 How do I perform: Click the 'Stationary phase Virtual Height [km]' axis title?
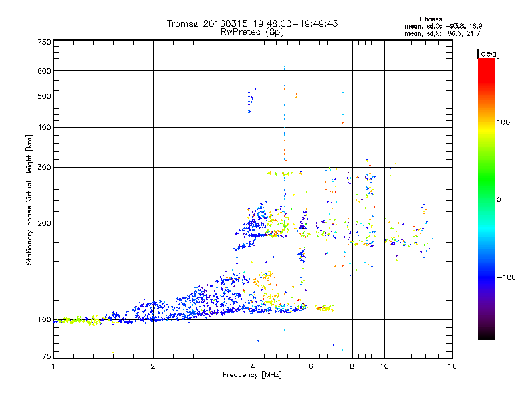point(29,199)
